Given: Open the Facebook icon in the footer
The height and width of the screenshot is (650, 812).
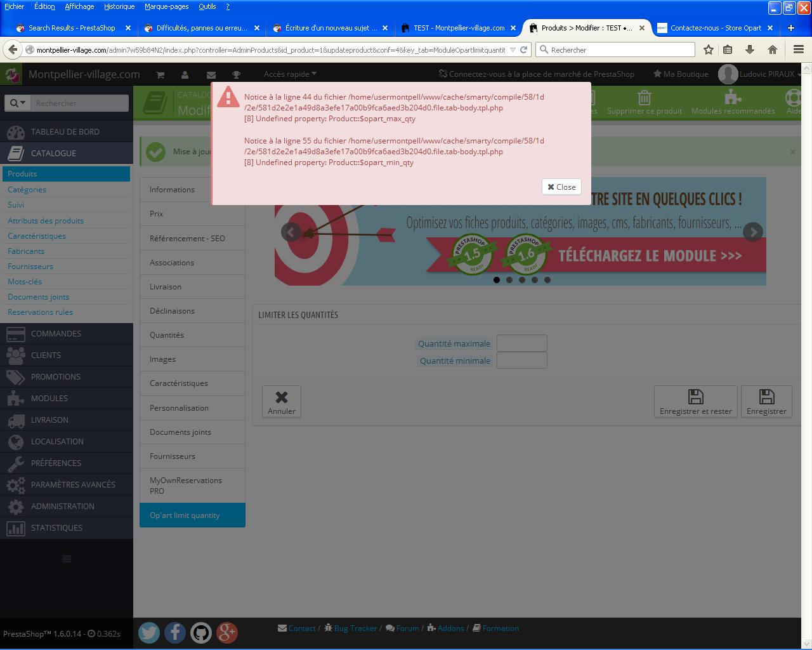Looking at the screenshot, I should point(175,632).
